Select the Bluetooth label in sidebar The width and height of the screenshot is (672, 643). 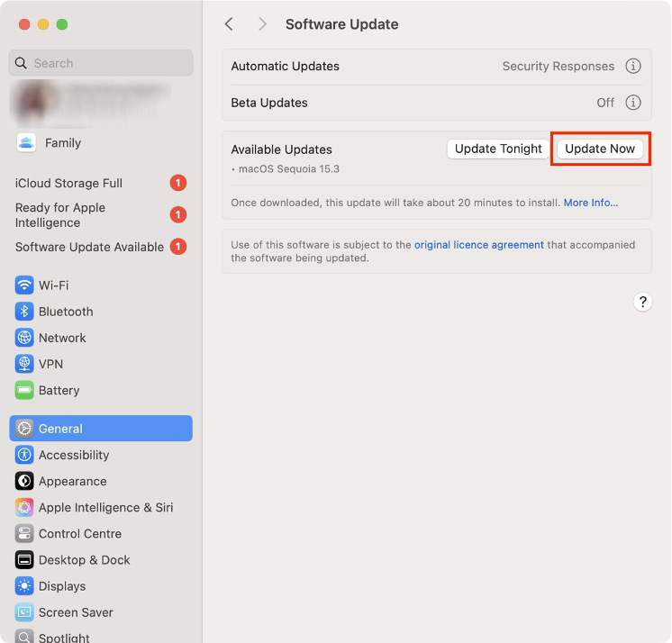tap(66, 312)
